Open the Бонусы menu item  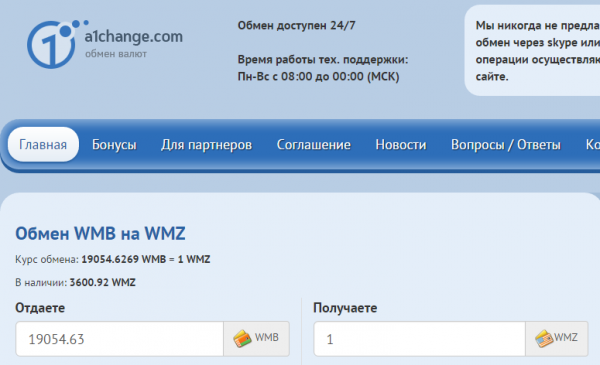click(114, 145)
